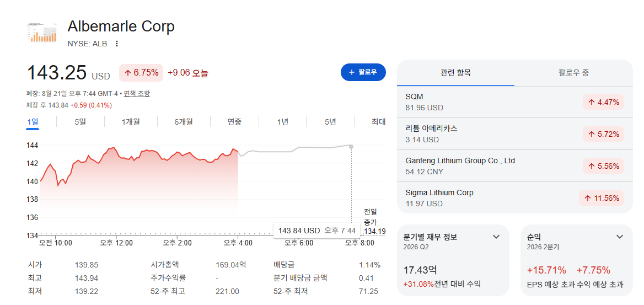Switch chart to the 1개월 range
This screenshot has width=644, height=305.
tap(131, 122)
